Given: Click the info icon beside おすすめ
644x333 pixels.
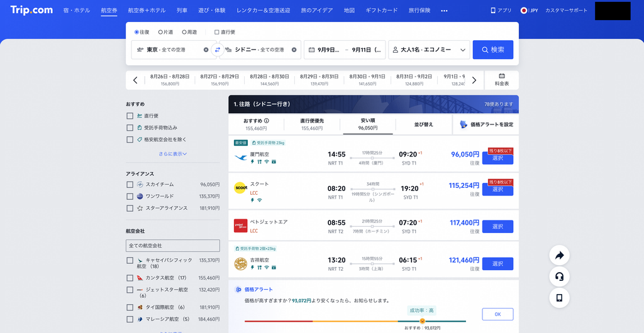Looking at the screenshot, I should 267,121.
